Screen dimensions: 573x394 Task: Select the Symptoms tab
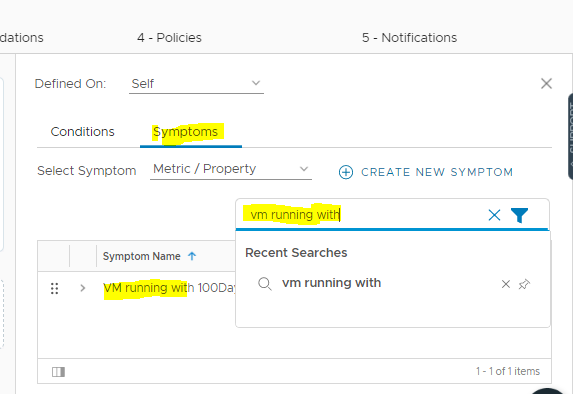pyautogui.click(x=185, y=132)
